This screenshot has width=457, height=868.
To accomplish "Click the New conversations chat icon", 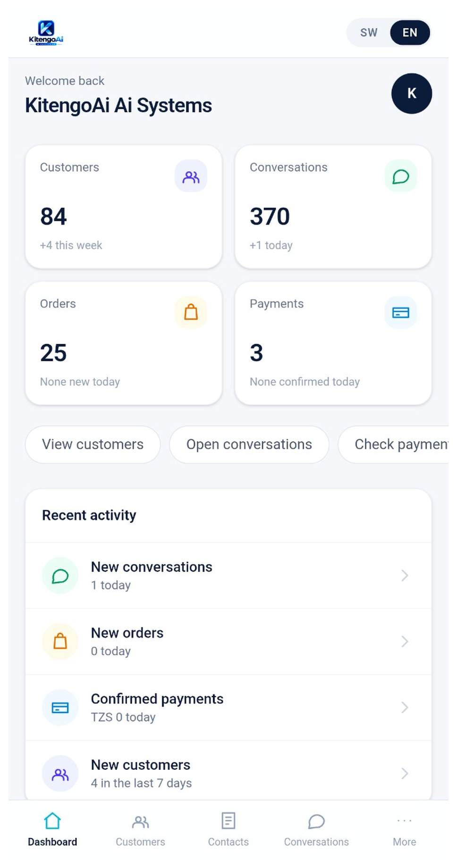I will (x=60, y=576).
